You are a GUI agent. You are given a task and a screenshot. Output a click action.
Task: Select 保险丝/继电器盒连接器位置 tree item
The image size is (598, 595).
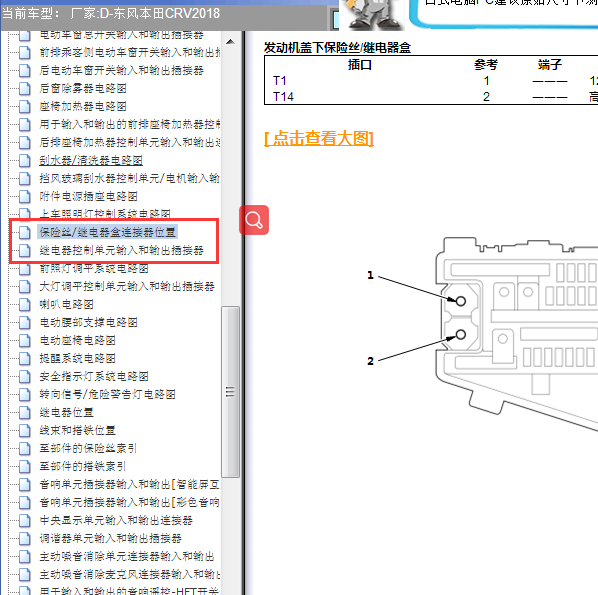click(x=108, y=232)
